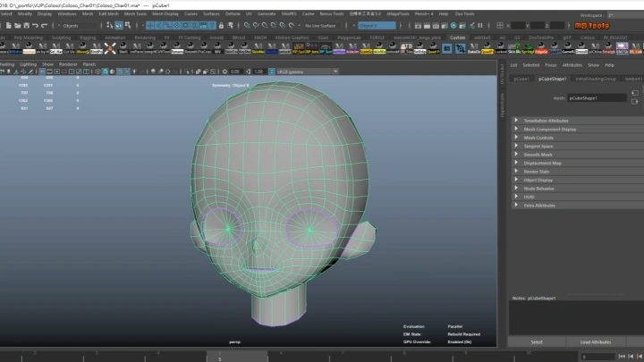Expand the Tessellation Attributes section
The image size is (644, 362).
point(577,121)
